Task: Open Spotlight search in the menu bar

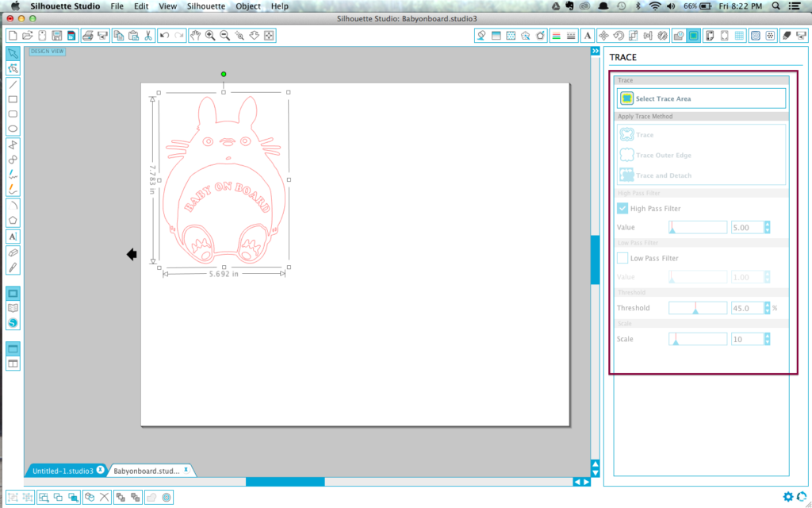Action: click(x=776, y=6)
